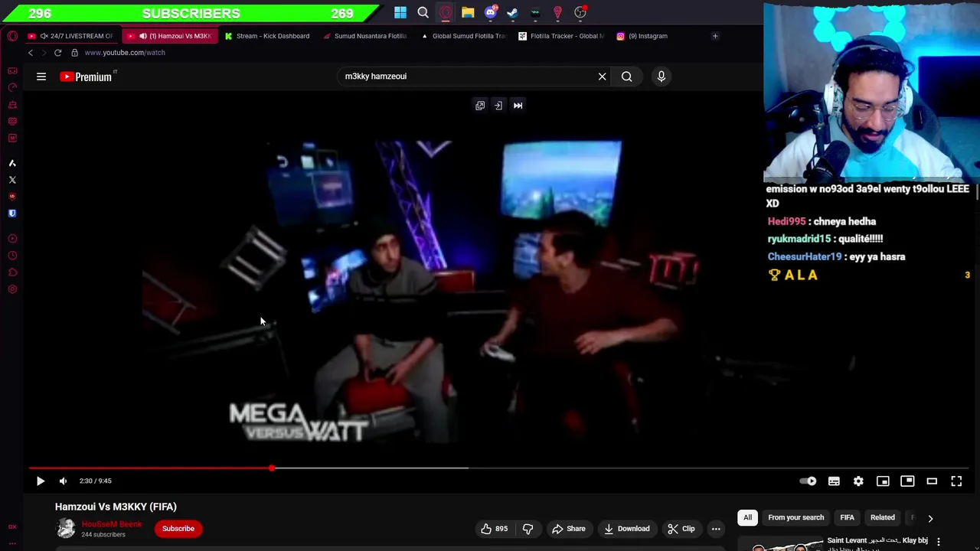Play the paused video

tap(41, 481)
